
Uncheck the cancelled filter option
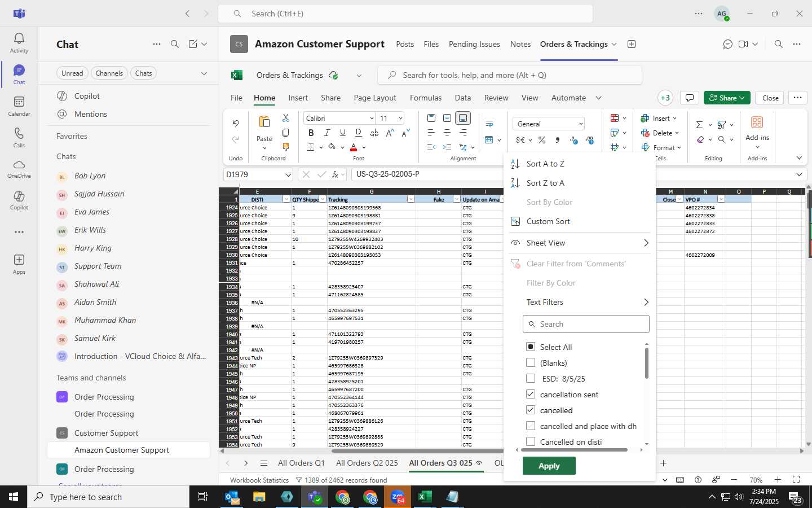point(531,410)
